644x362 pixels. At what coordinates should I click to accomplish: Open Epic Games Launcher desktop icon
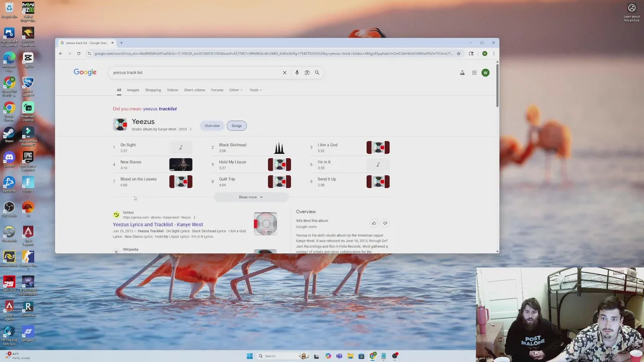pyautogui.click(x=28, y=160)
